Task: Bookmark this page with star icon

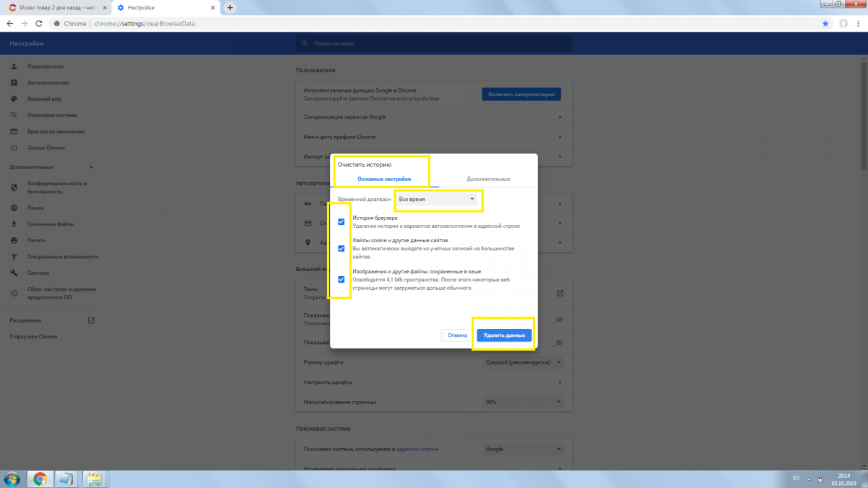Action: (825, 24)
